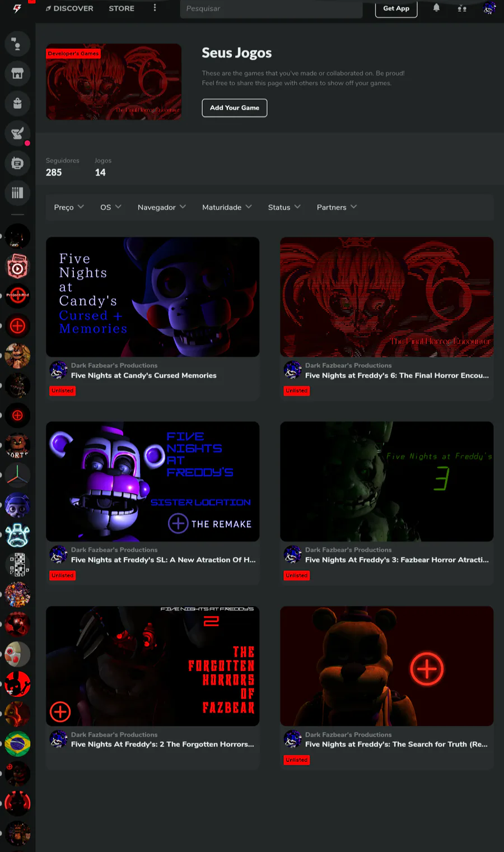The height and width of the screenshot is (852, 504).
Task: Open the chat sidebar icon
Action: [x=17, y=43]
